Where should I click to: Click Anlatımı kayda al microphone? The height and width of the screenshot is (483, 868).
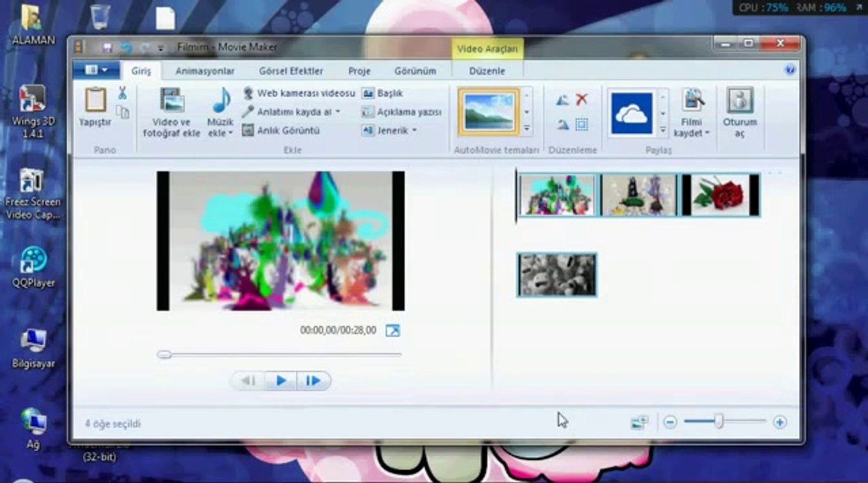(x=248, y=111)
